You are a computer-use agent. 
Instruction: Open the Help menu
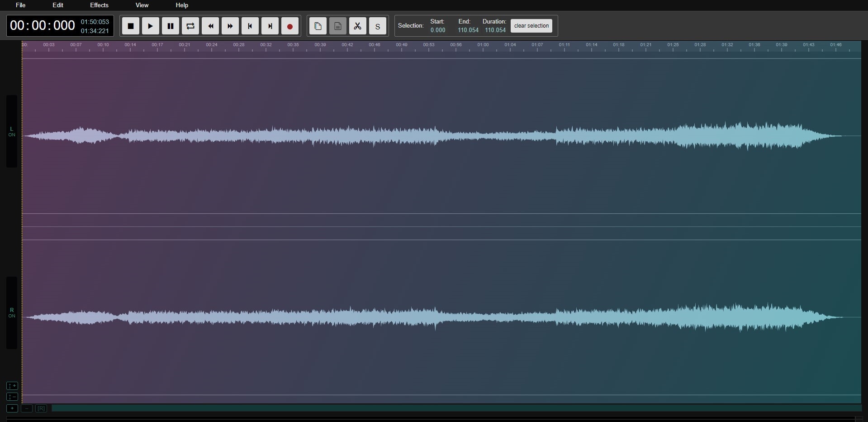(x=182, y=5)
